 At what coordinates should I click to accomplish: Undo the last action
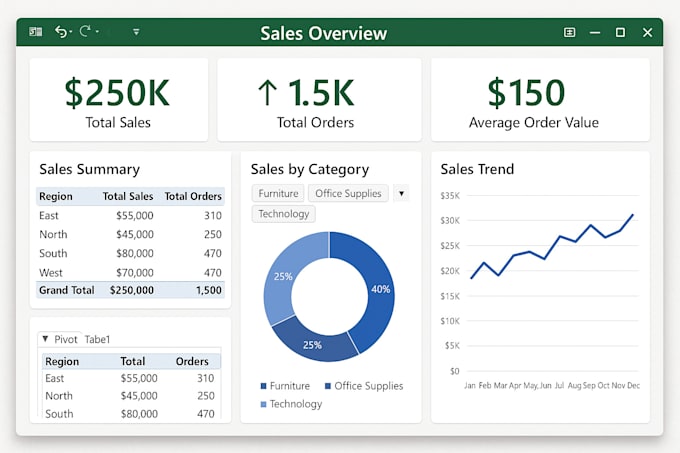tap(61, 32)
